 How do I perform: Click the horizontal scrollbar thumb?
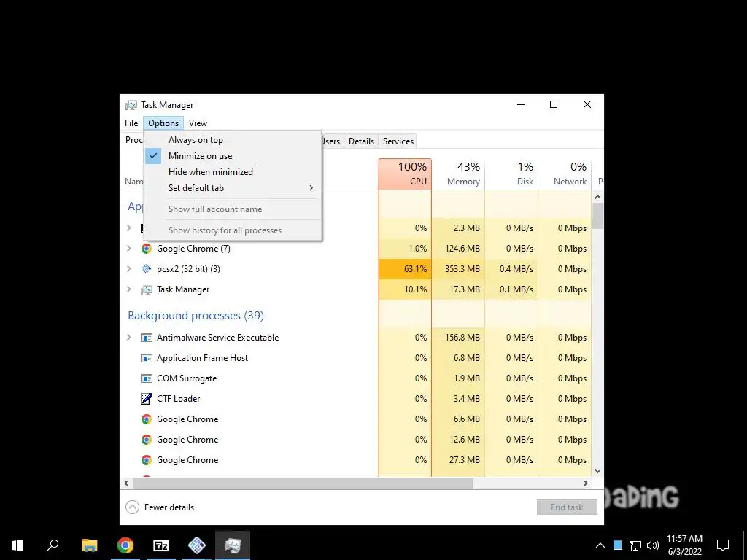[303, 483]
